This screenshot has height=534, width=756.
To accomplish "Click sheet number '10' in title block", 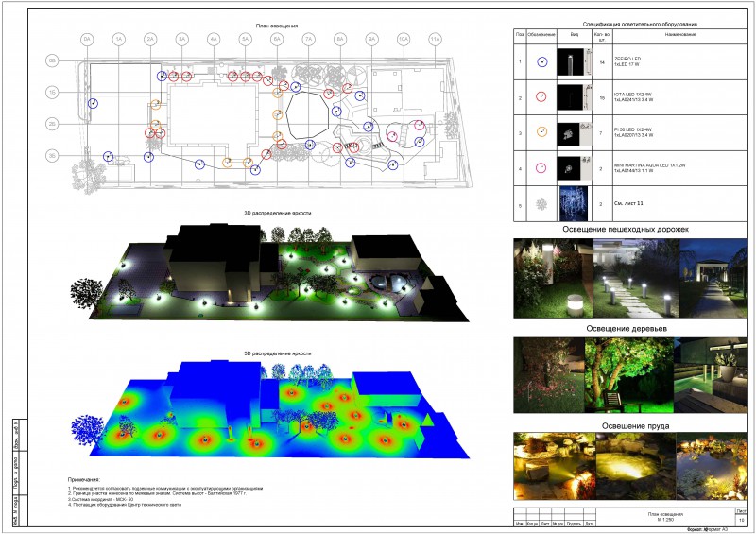I will click(741, 521).
